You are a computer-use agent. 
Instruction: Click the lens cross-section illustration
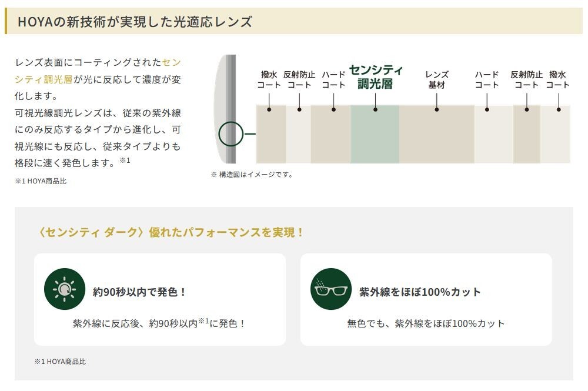click(225, 109)
